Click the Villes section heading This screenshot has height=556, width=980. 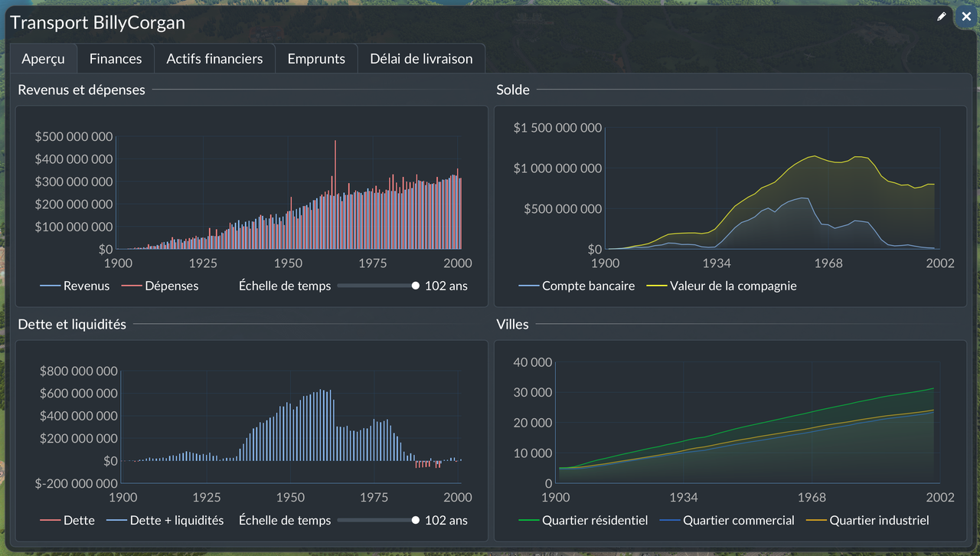point(512,324)
